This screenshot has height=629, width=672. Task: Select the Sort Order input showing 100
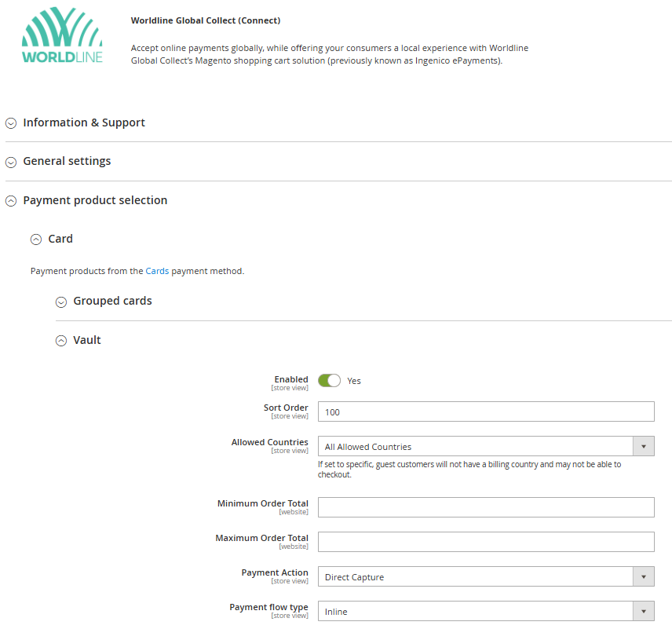coord(485,411)
